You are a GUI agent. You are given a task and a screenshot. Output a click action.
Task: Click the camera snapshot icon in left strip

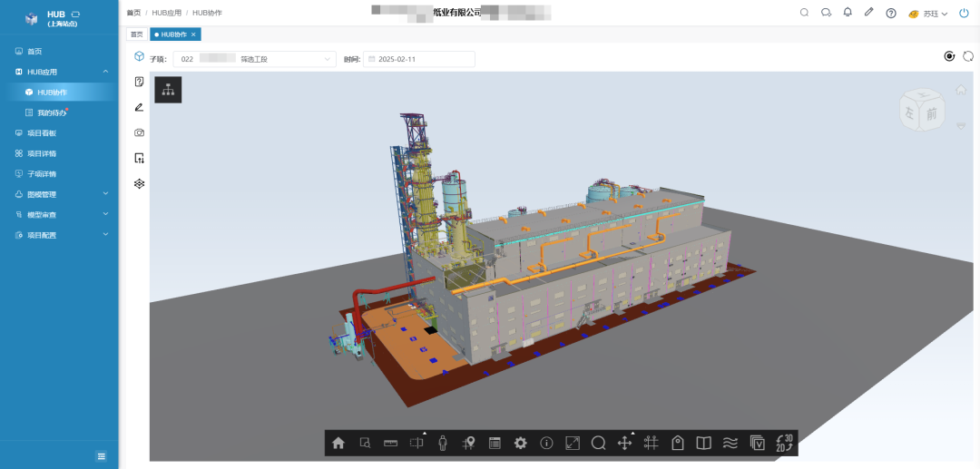coord(139,132)
